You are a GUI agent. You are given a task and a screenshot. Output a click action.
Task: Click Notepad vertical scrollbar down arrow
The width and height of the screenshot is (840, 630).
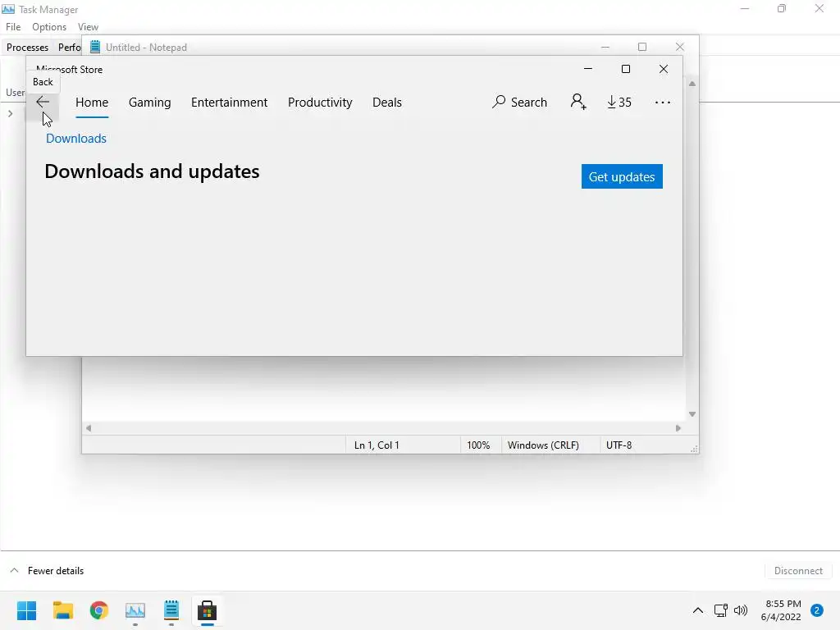pos(692,414)
